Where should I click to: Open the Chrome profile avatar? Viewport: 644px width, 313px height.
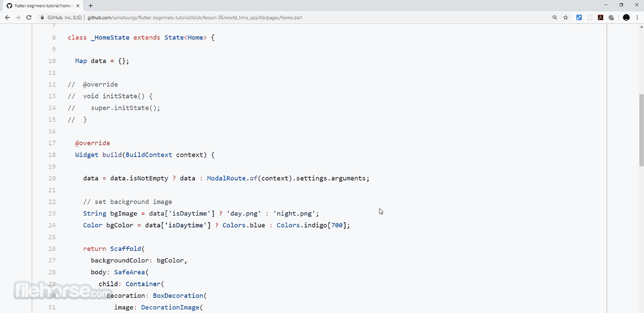pos(626,17)
